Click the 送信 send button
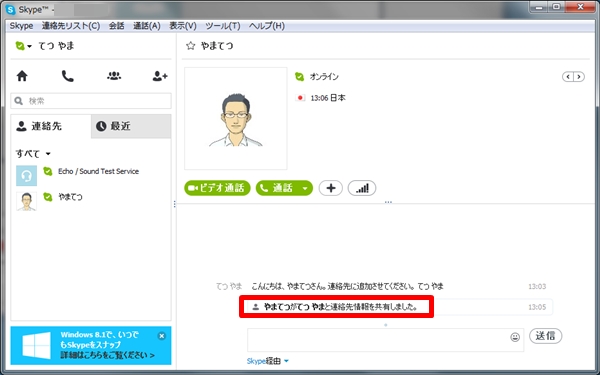Image resolution: width=600 pixels, height=375 pixels. [x=545, y=336]
